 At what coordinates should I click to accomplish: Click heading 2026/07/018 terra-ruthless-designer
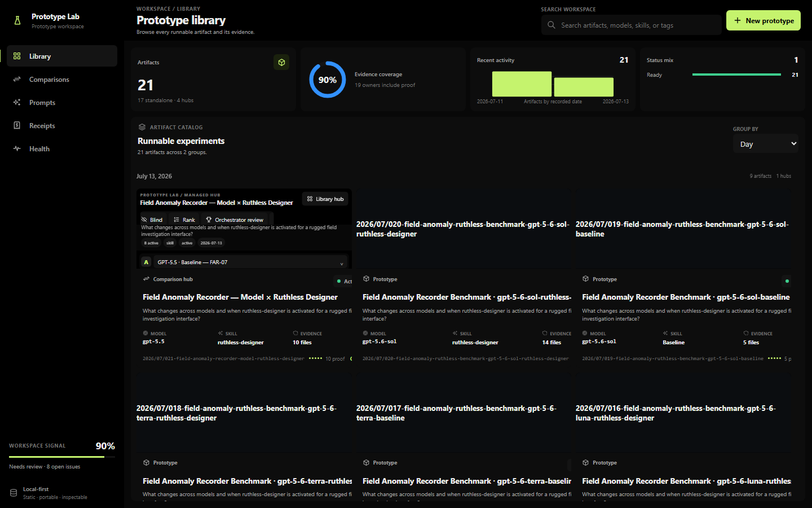[x=236, y=413]
